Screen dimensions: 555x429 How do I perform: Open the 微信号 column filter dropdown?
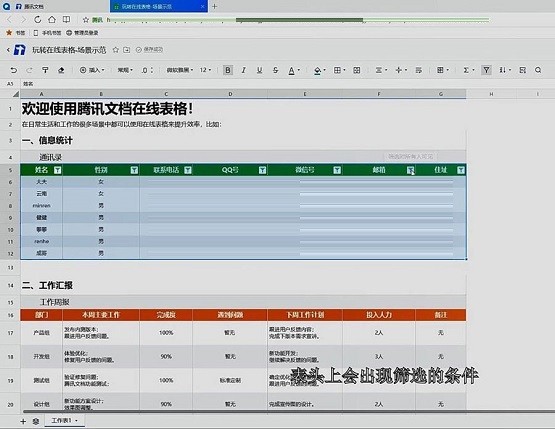pyautogui.click(x=337, y=170)
